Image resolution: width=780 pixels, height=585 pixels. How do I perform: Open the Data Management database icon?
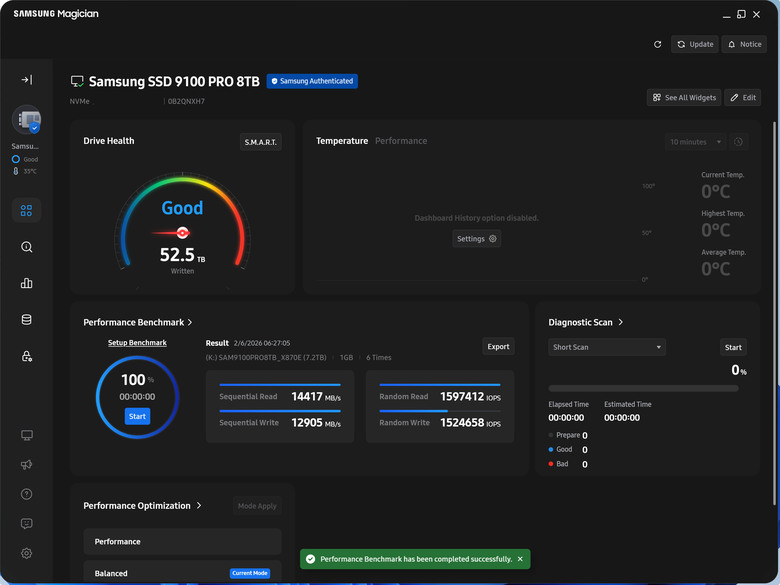26,319
